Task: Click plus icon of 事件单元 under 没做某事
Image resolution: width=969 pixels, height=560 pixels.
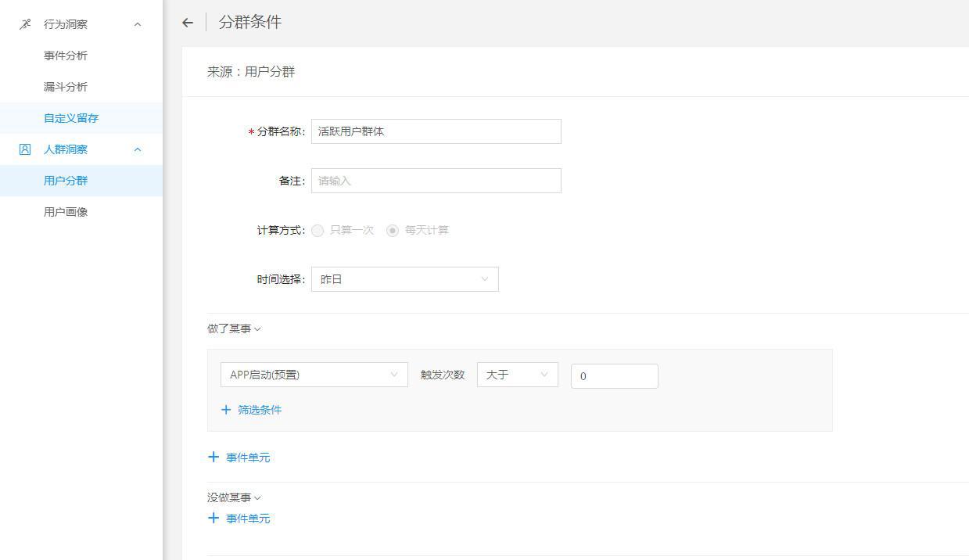Action: tap(214, 518)
